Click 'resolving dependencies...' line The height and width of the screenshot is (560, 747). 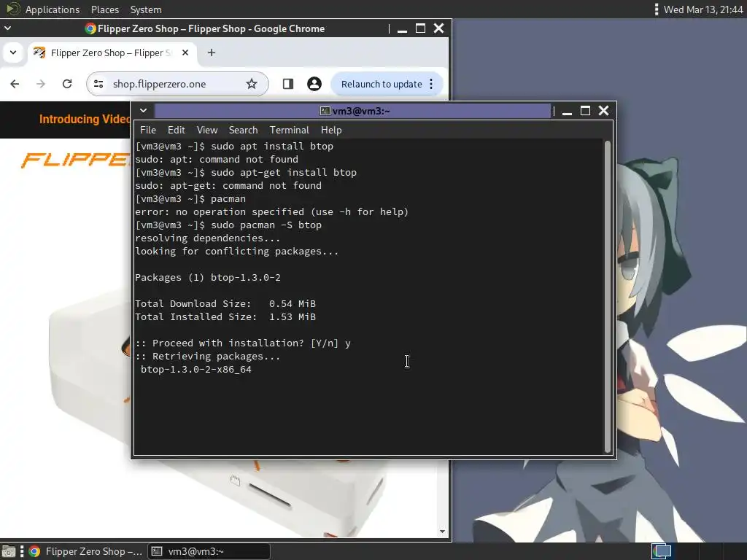208,238
